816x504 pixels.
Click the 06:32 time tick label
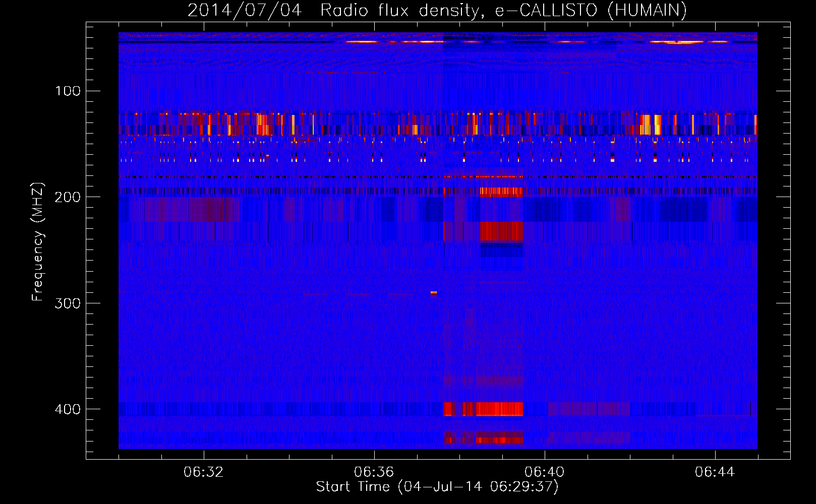[x=204, y=472]
